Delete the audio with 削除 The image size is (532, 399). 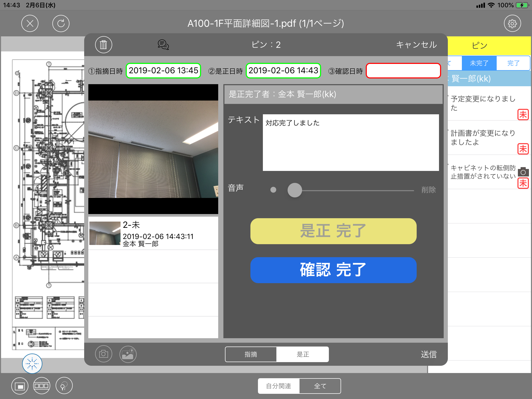[x=428, y=190]
